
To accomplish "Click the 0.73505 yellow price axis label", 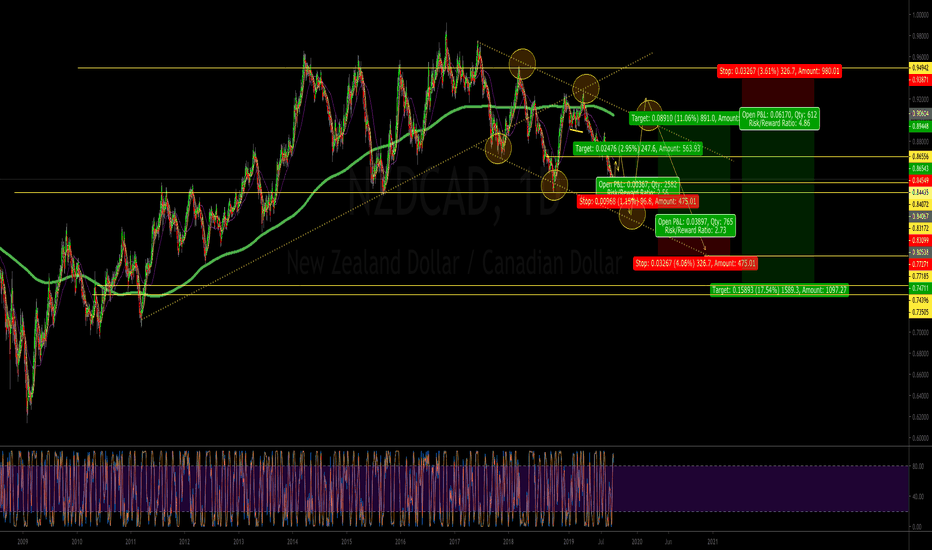I will tap(920, 312).
